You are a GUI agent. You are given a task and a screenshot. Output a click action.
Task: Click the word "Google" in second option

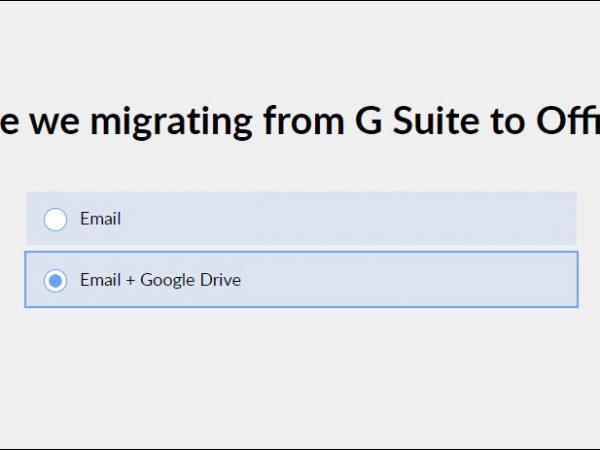pyautogui.click(x=168, y=280)
